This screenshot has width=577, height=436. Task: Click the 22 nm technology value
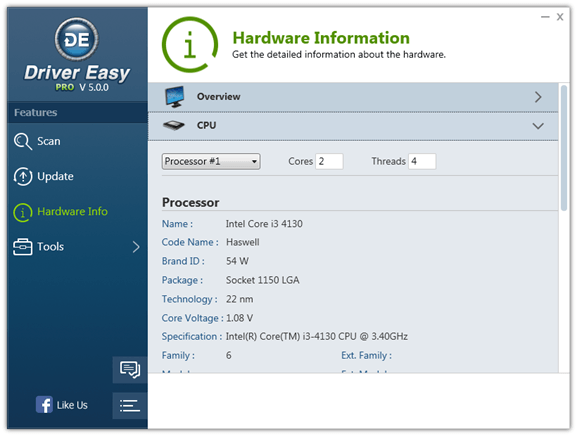240,299
